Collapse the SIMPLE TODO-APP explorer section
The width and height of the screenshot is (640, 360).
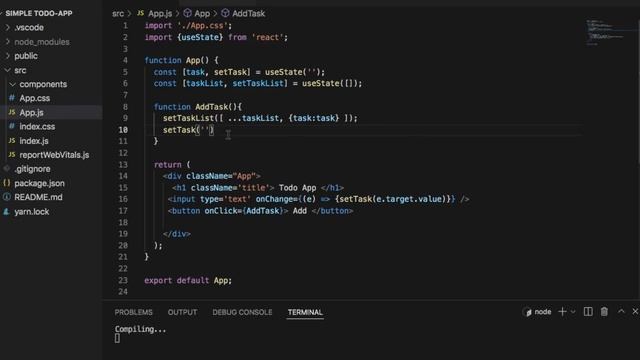2,13
